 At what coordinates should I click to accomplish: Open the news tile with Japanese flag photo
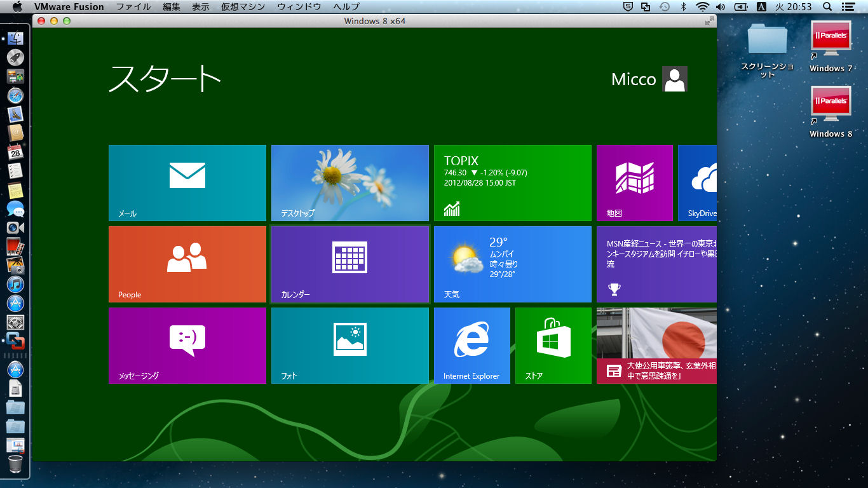point(656,346)
